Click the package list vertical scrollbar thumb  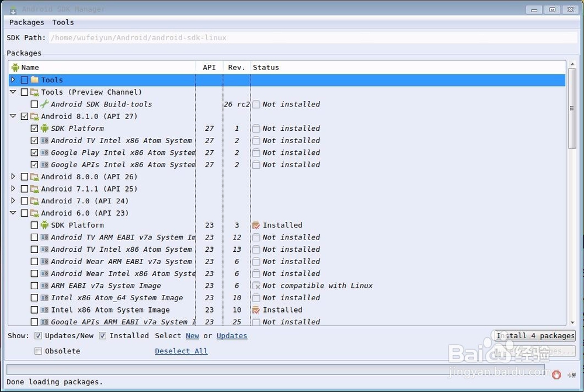point(572,109)
